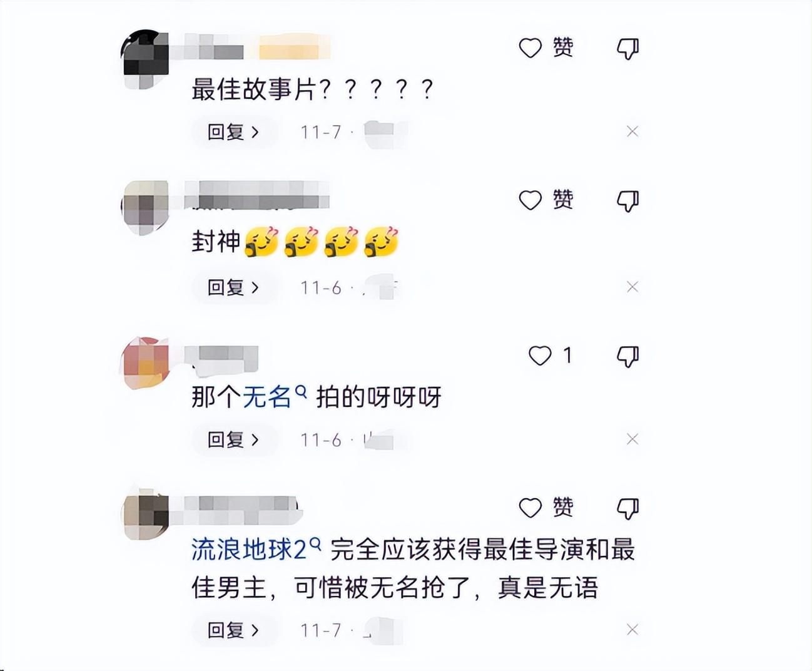The width and height of the screenshot is (812, 671).
Task: Open 回复 under the 最佳故事片 comment
Action: click(233, 132)
